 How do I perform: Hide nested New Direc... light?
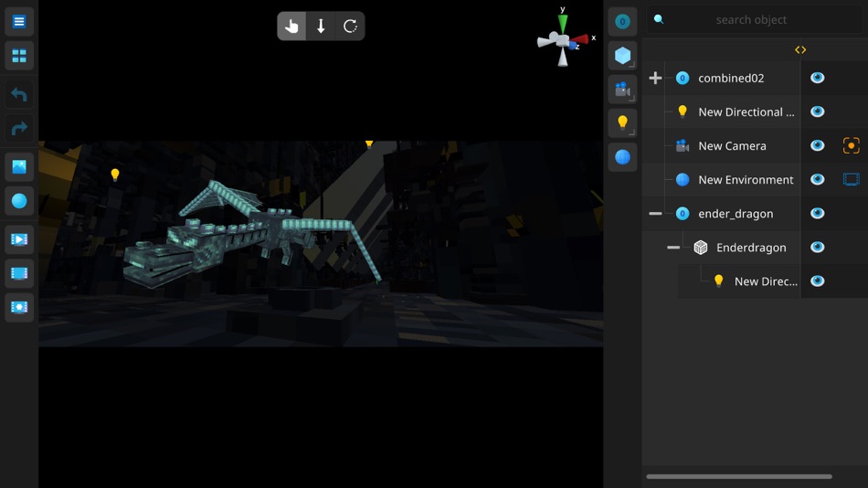817,281
